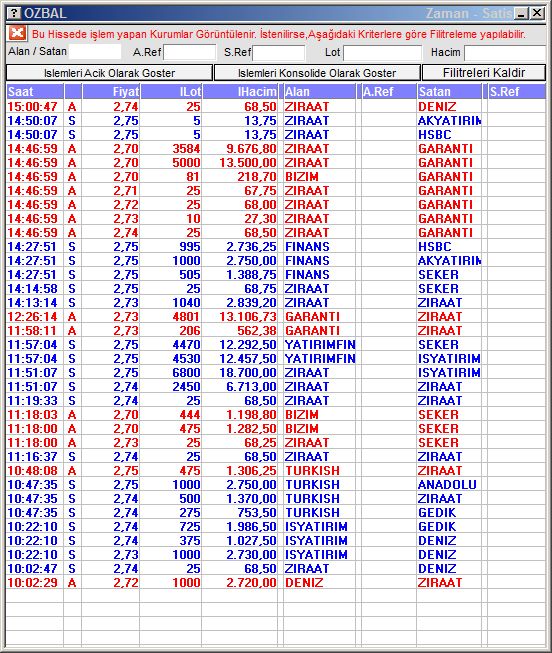Image resolution: width=552 pixels, height=653 pixels.
Task: Click volume value 562,38
Action: tap(257, 331)
